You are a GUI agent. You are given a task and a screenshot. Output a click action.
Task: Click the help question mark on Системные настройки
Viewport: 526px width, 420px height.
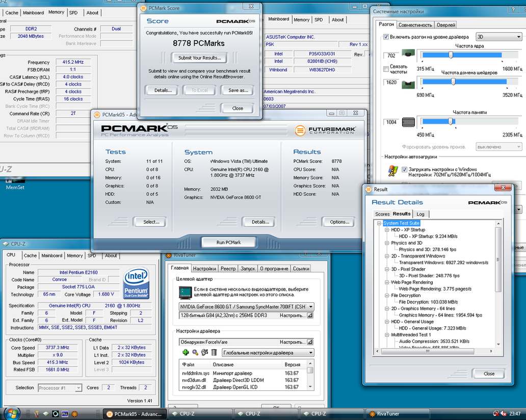513,10
